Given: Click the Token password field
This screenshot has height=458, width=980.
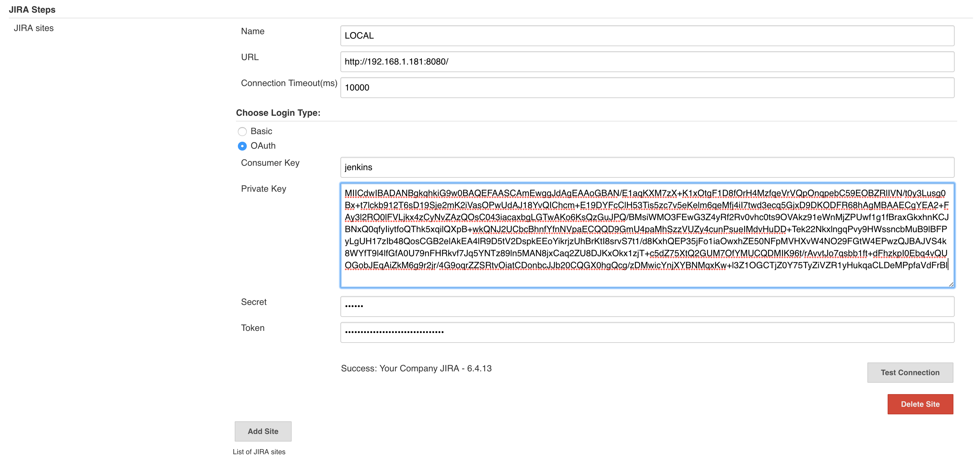Looking at the screenshot, I should click(647, 332).
